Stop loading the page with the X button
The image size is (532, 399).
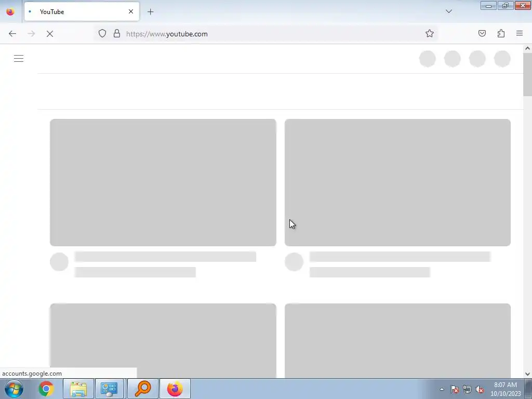(50, 34)
